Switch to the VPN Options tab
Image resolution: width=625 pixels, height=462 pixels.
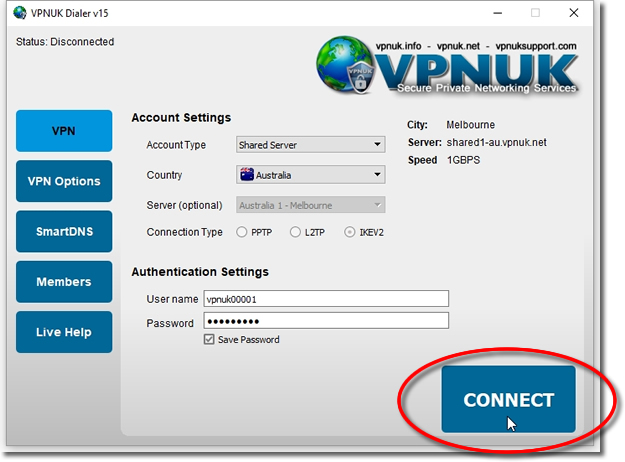tap(64, 181)
